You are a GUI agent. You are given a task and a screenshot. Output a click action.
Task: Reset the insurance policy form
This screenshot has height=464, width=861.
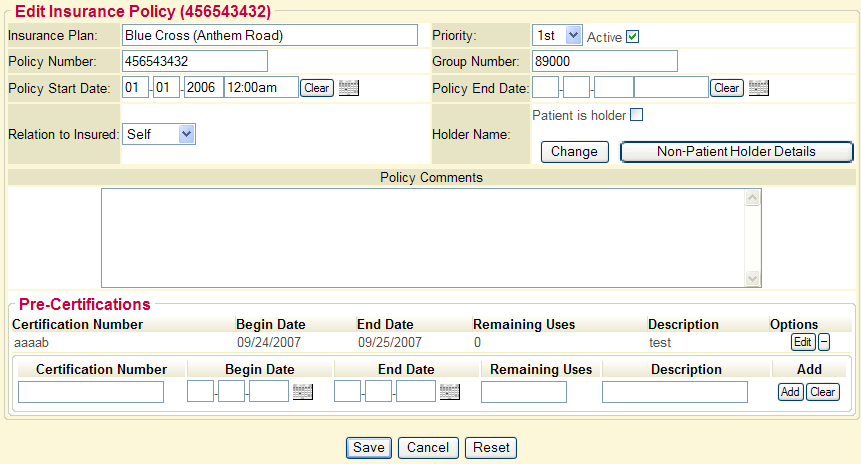(x=492, y=448)
